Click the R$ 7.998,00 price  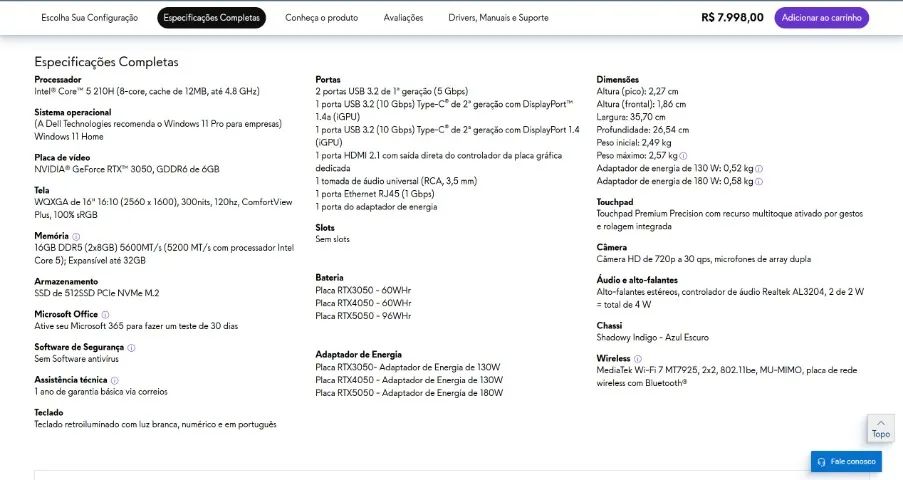pos(732,18)
